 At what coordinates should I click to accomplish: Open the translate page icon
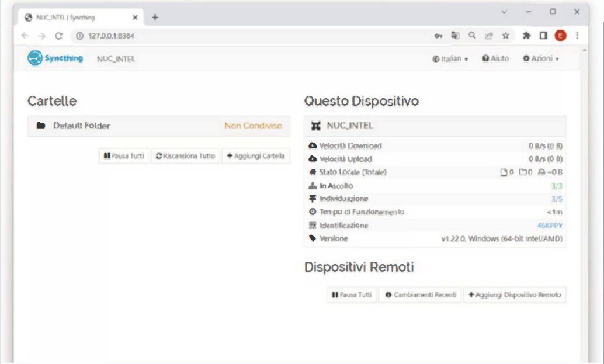[455, 36]
